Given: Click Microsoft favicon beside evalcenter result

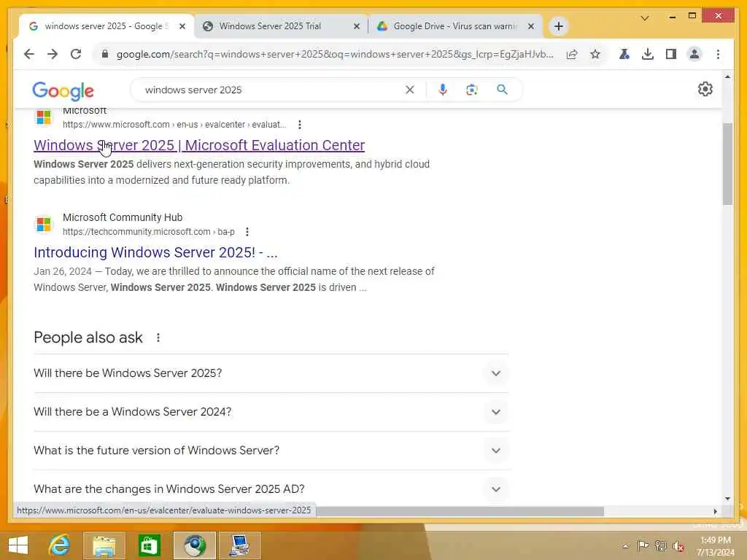Looking at the screenshot, I should point(44,117).
